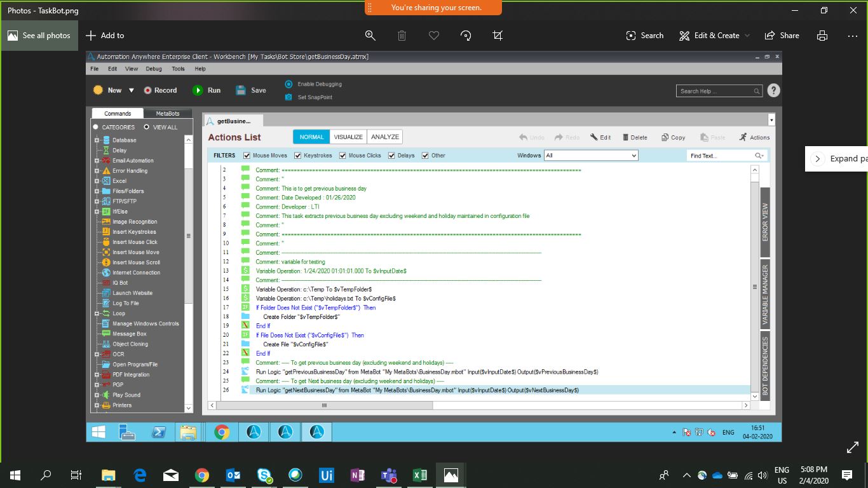
Task: Click the Rotate icon in Photos toolbar
Action: (466, 36)
